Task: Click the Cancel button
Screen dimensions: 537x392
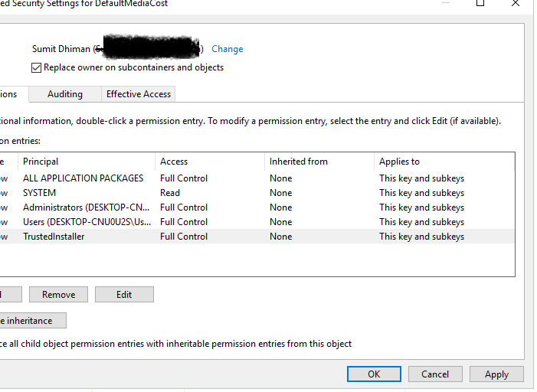Action: (434, 374)
